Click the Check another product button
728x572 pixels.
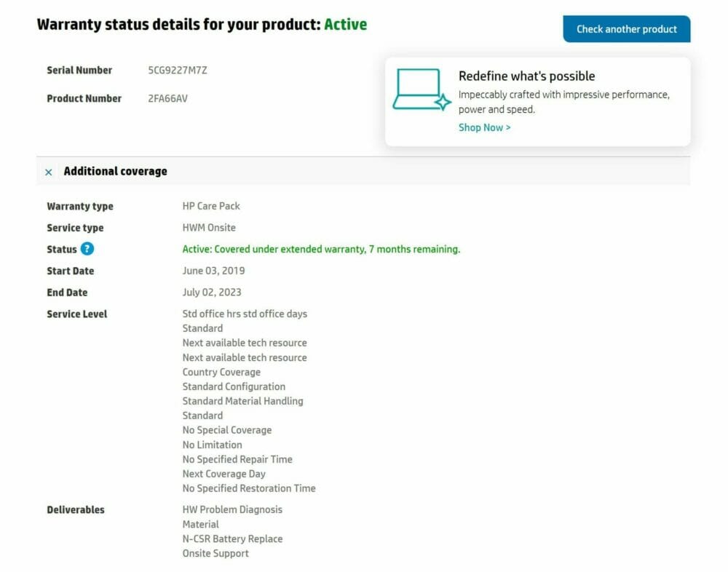coord(626,29)
